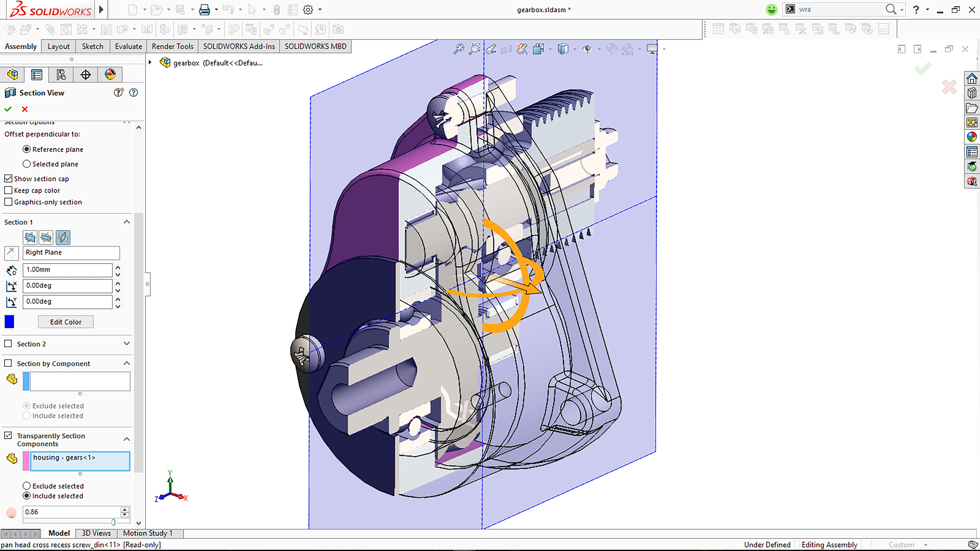
Task: Check the Graphics-only section option
Action: 8,202
